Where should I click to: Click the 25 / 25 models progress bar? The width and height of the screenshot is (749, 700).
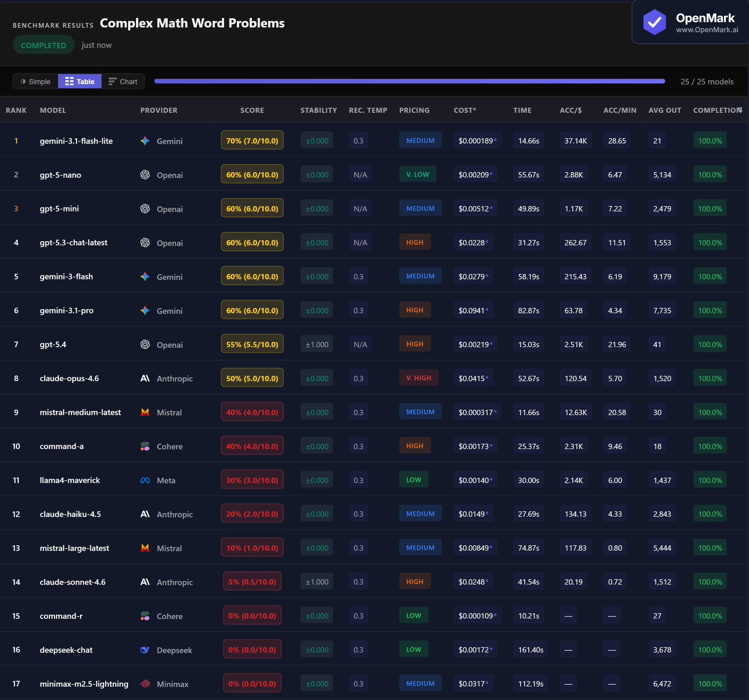(409, 81)
